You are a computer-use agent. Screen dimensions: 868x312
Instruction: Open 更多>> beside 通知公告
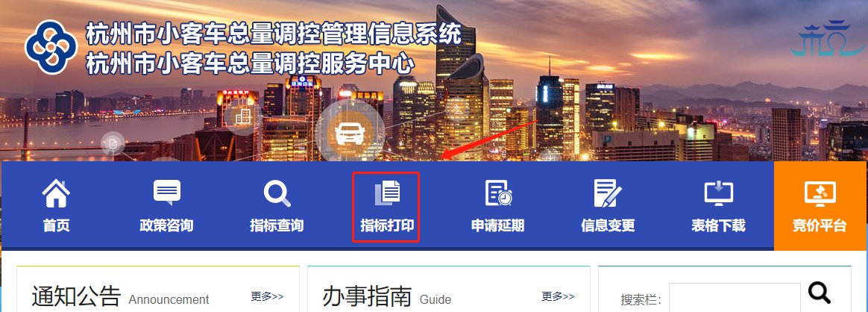click(267, 296)
